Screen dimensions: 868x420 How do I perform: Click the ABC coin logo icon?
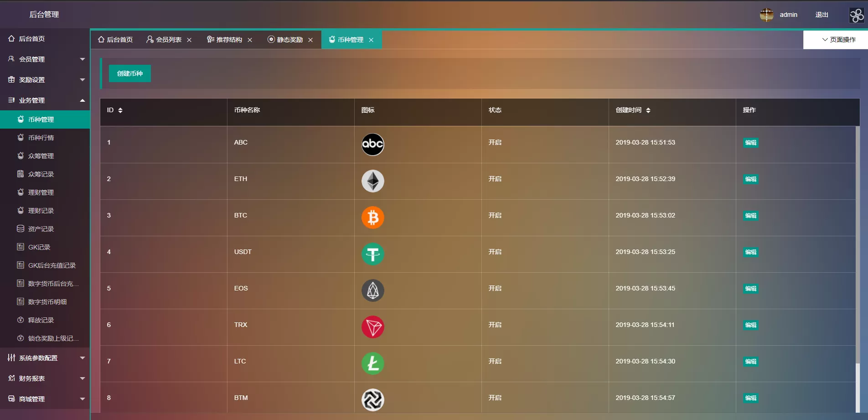pos(372,145)
